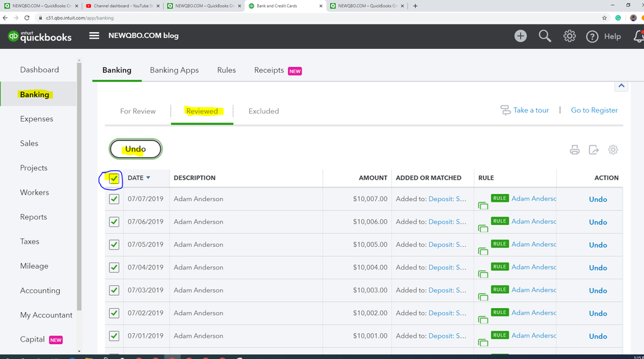Open Adam Anderson rule link, 07/05/2019 row
Viewport: 644px width, 359px height.
(534, 244)
